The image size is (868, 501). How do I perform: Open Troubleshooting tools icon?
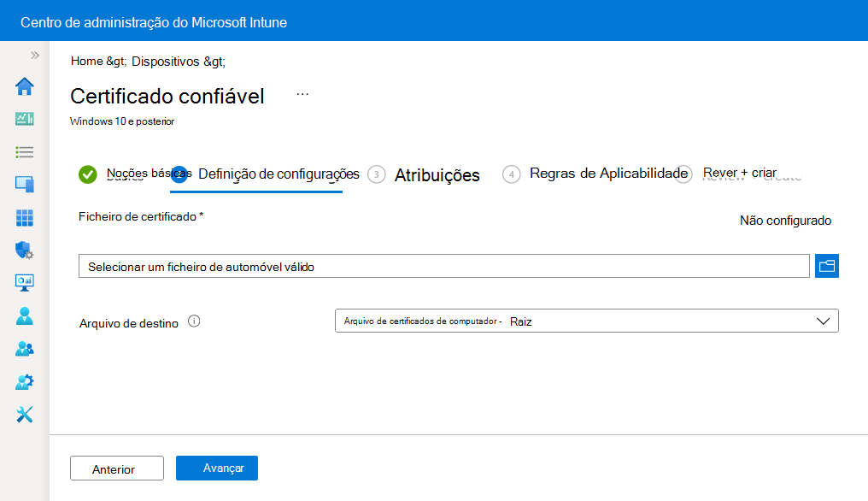[x=25, y=415]
